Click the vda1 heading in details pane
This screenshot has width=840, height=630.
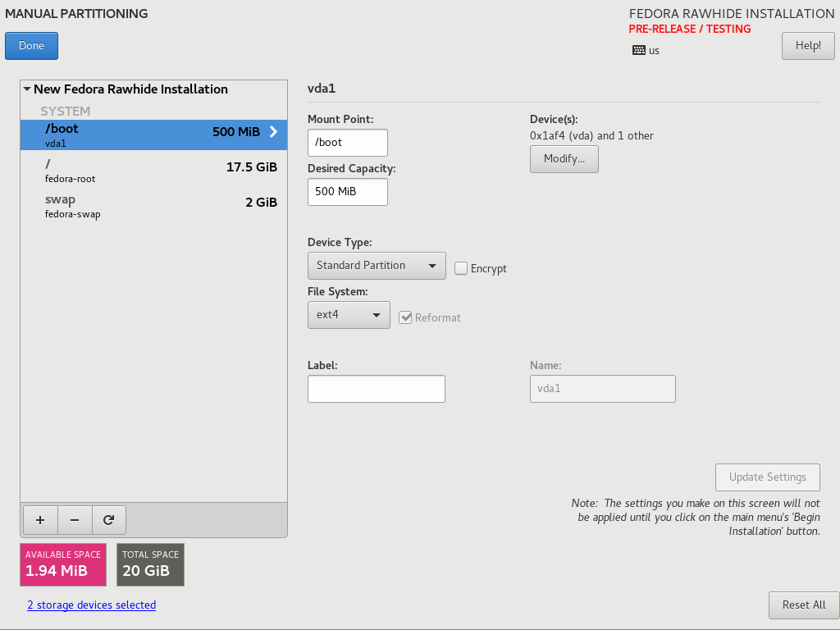click(x=322, y=89)
